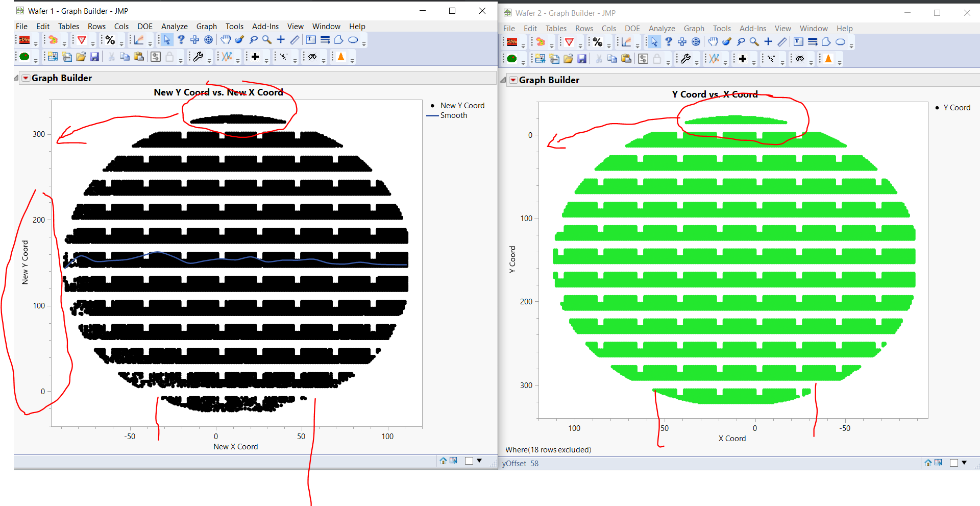The image size is (980, 506).
Task: Select the arrow selection tool in Wafer 1 toolbar
Action: click(167, 40)
